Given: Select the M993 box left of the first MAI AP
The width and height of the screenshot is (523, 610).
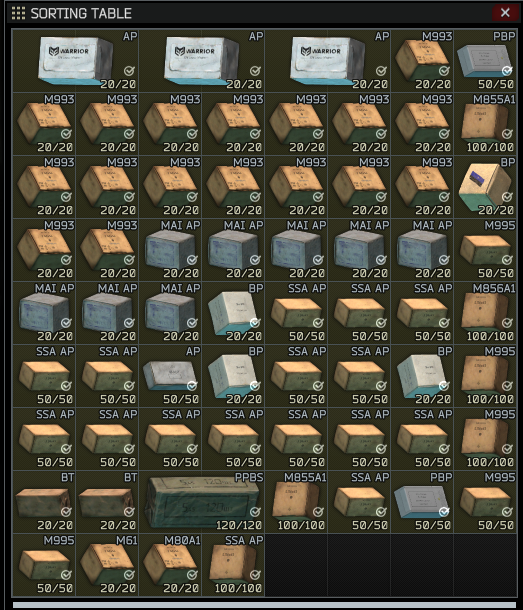Looking at the screenshot, I should [107, 250].
